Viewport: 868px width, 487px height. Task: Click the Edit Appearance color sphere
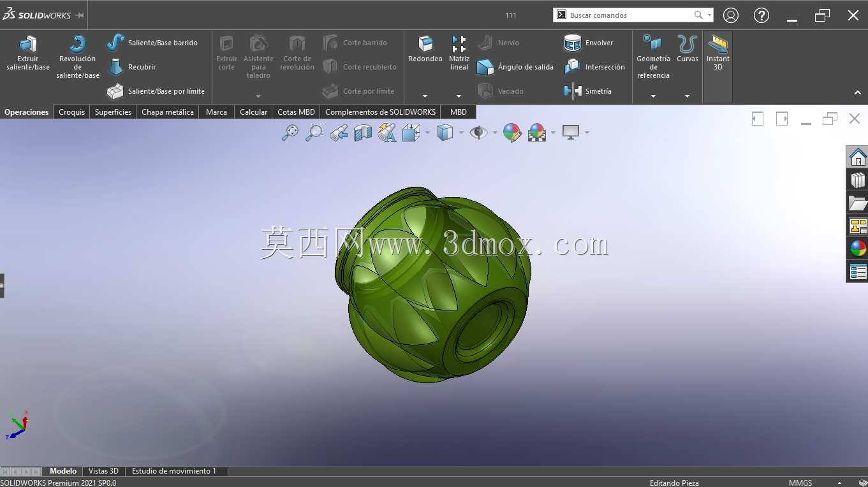[x=512, y=133]
